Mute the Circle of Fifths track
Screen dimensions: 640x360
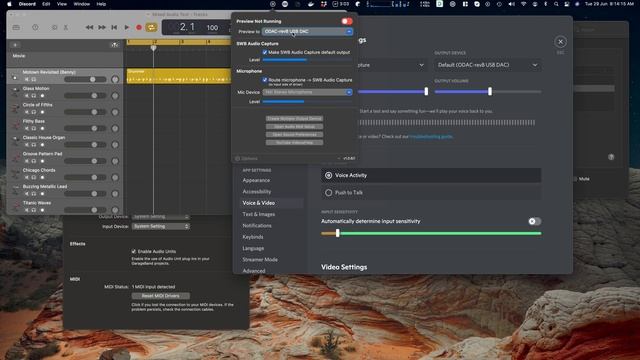(x=27, y=112)
